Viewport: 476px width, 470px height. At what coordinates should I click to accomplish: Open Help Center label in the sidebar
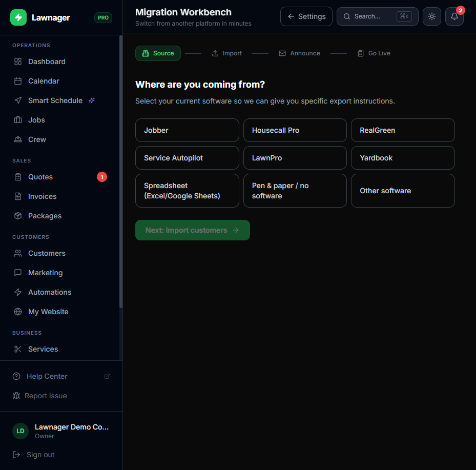[x=47, y=376]
